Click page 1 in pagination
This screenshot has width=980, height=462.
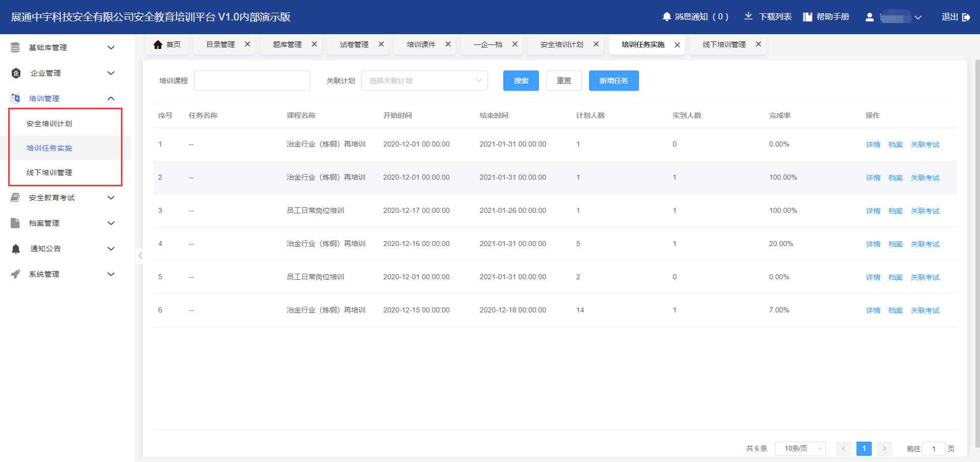pos(864,449)
